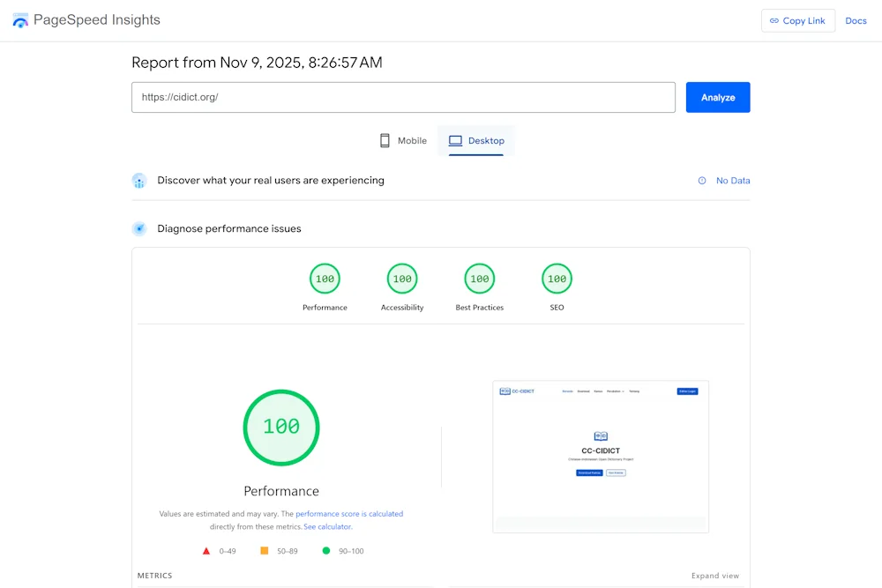Jump to the Performance score gauge
This screenshot has height=588, width=882.
325,279
